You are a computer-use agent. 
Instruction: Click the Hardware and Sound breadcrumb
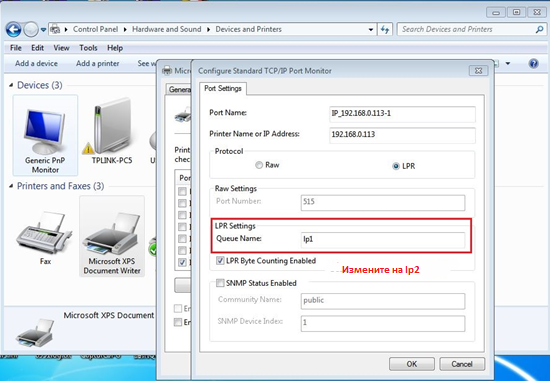pyautogui.click(x=167, y=29)
